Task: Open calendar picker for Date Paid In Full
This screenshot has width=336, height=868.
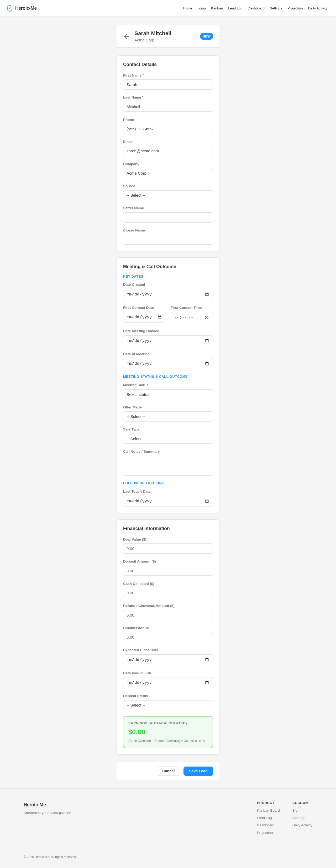Action: point(207,683)
